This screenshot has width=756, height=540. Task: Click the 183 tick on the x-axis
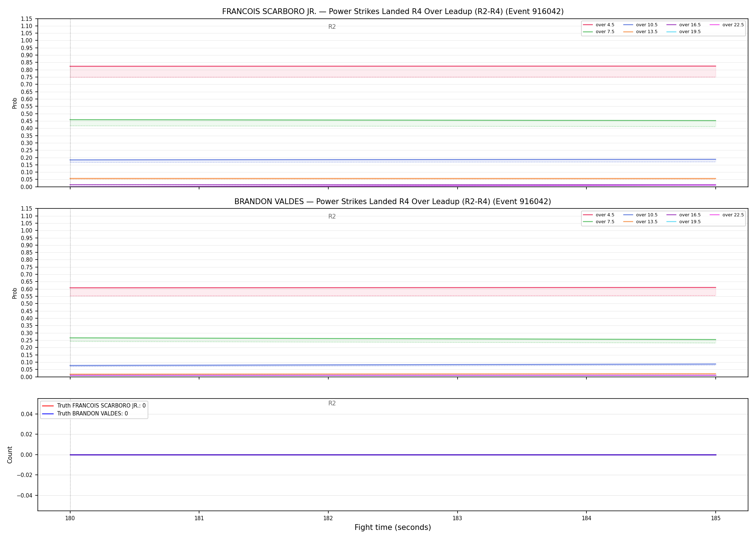(457, 518)
